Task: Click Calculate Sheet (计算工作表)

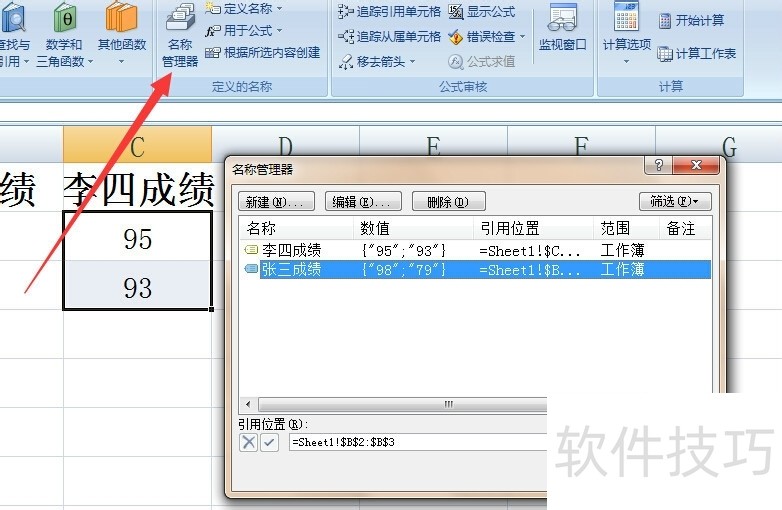Action: tap(696, 53)
